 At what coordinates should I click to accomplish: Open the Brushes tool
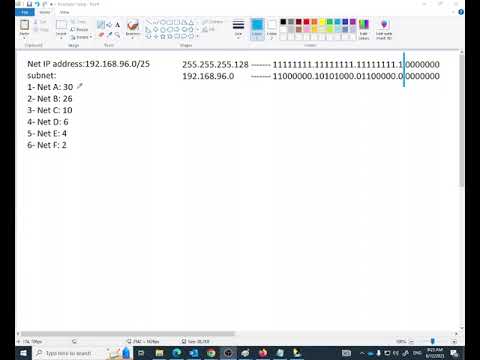(133, 28)
